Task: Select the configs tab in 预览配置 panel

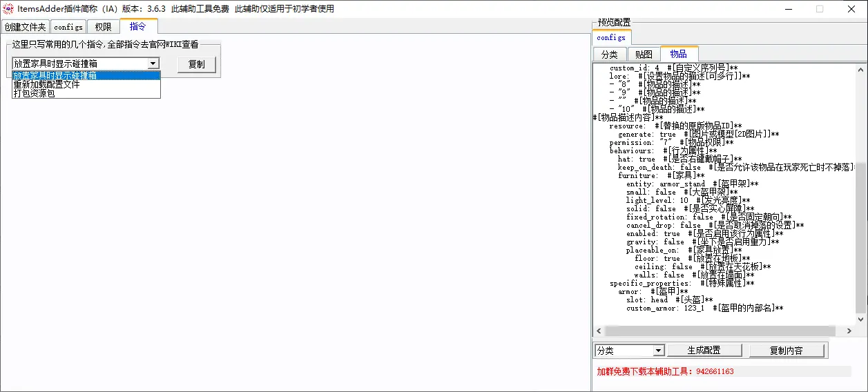Action: pyautogui.click(x=611, y=37)
